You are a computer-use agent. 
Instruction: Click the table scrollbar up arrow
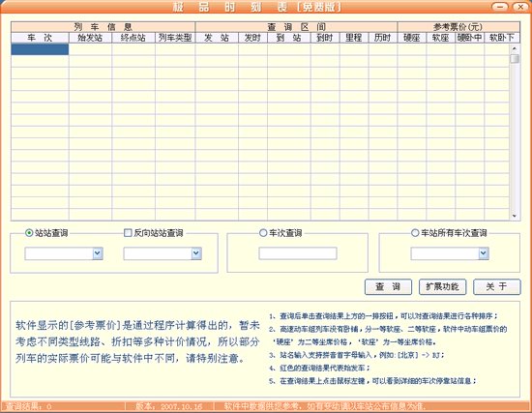click(515, 48)
